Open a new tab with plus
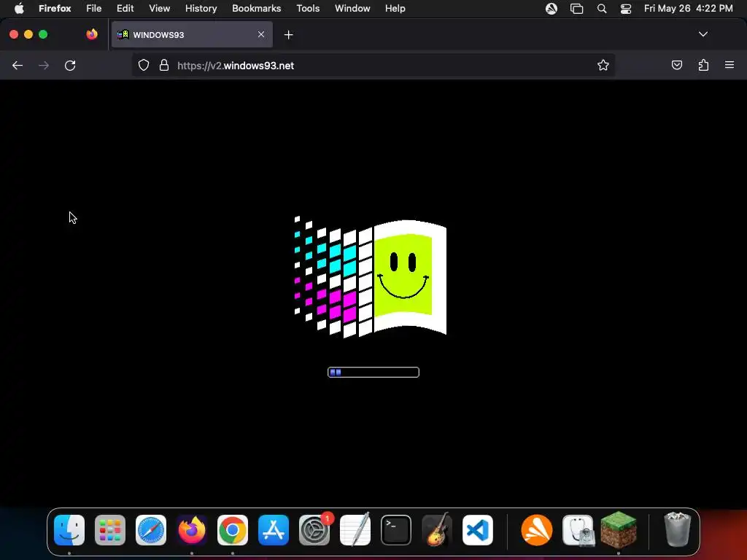The image size is (747, 560). 288,35
